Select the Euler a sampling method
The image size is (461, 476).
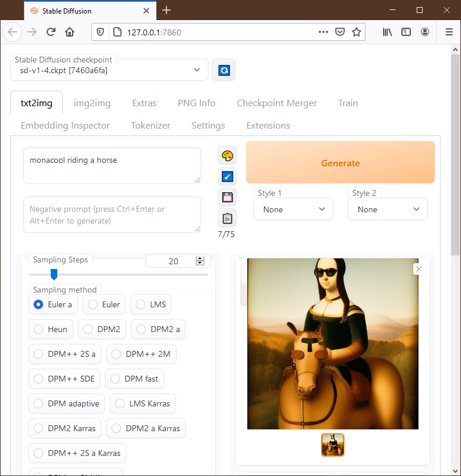click(53, 304)
